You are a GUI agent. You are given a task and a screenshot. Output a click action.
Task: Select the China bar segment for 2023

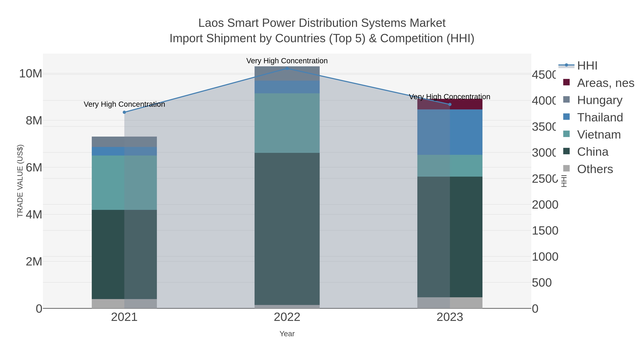coord(450,237)
